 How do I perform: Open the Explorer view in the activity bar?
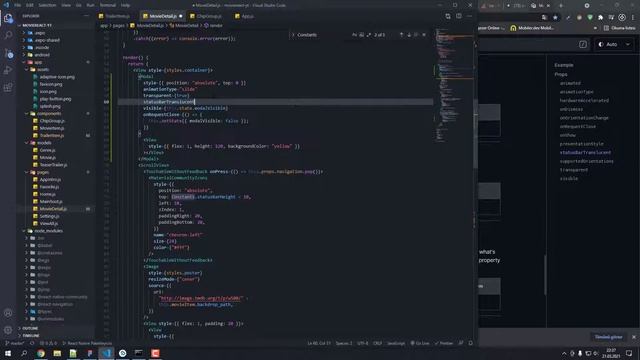click(8, 18)
